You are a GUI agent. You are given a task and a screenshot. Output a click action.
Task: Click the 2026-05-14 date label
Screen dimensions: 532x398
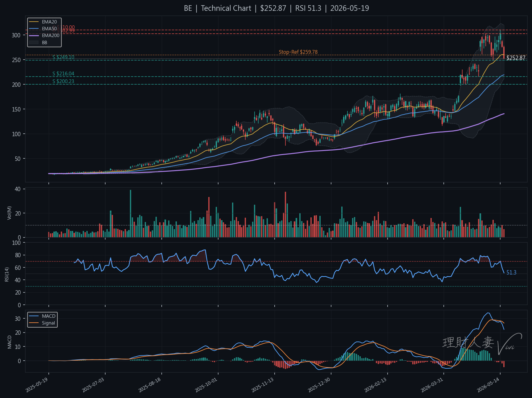click(x=488, y=385)
